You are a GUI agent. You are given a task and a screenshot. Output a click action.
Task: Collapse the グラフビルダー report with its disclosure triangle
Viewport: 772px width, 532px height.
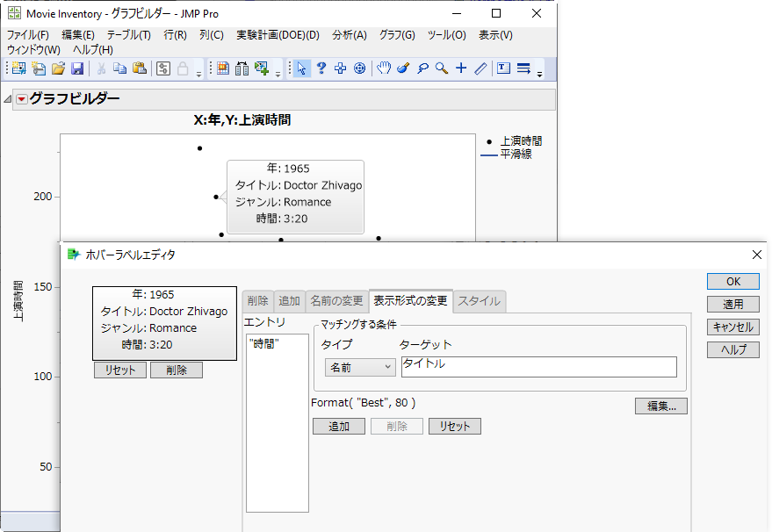point(7,100)
